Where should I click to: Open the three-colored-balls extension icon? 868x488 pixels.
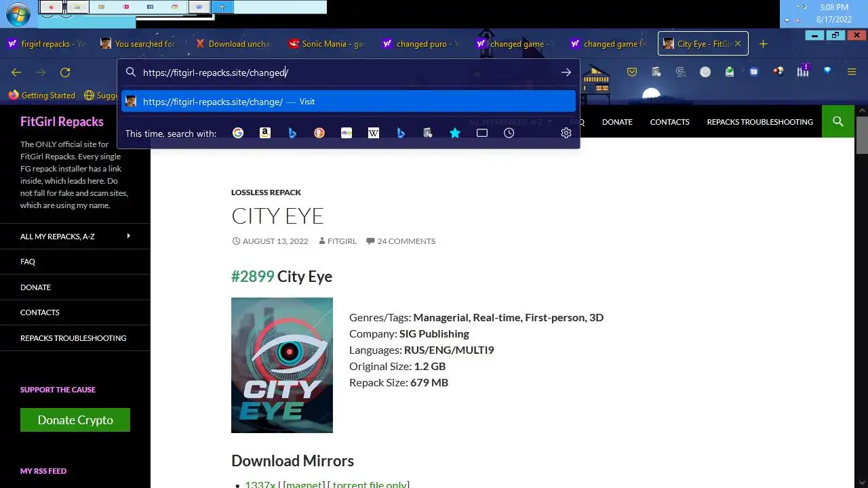click(x=778, y=72)
